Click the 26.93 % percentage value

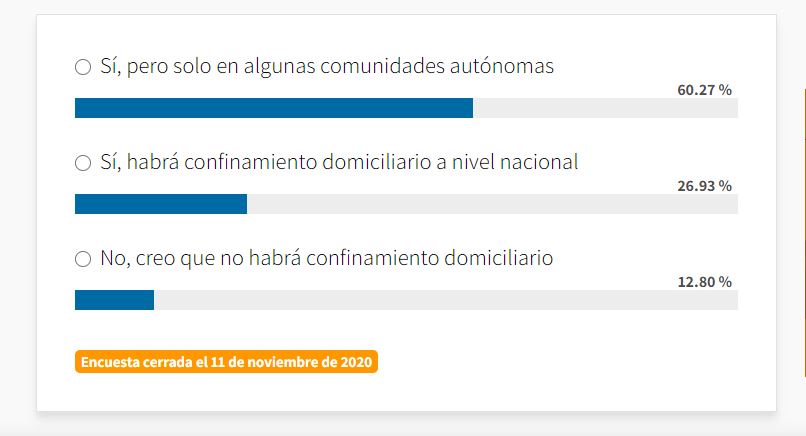tap(704, 186)
